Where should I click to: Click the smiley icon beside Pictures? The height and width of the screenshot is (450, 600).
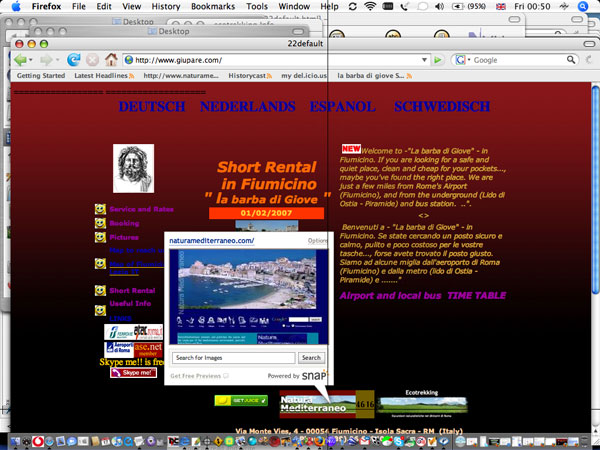(x=100, y=237)
